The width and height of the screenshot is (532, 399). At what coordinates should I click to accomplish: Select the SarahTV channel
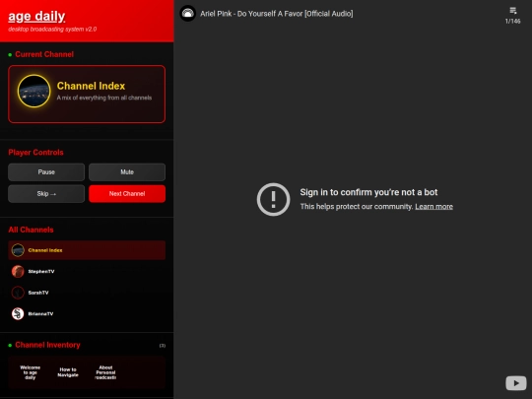tap(87, 293)
